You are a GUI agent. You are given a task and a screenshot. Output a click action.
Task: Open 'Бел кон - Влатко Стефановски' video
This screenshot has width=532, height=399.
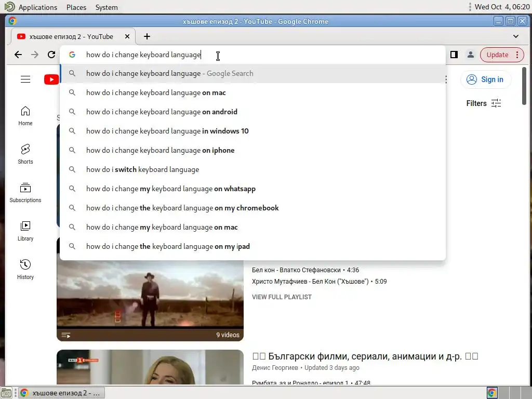[305, 270]
